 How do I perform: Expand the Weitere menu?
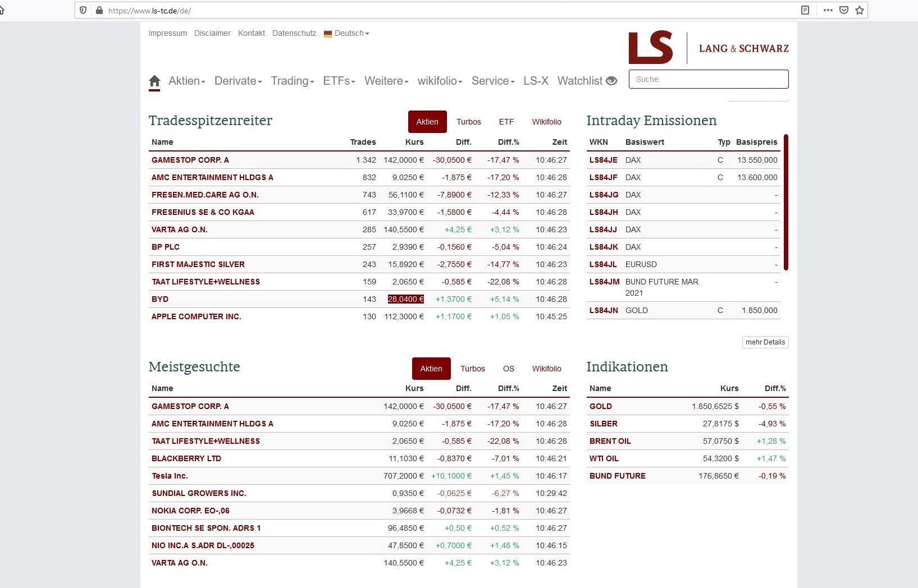(386, 81)
